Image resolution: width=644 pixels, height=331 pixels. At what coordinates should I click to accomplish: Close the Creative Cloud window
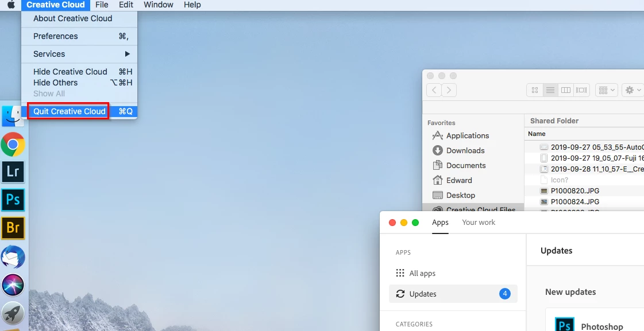pyautogui.click(x=392, y=223)
